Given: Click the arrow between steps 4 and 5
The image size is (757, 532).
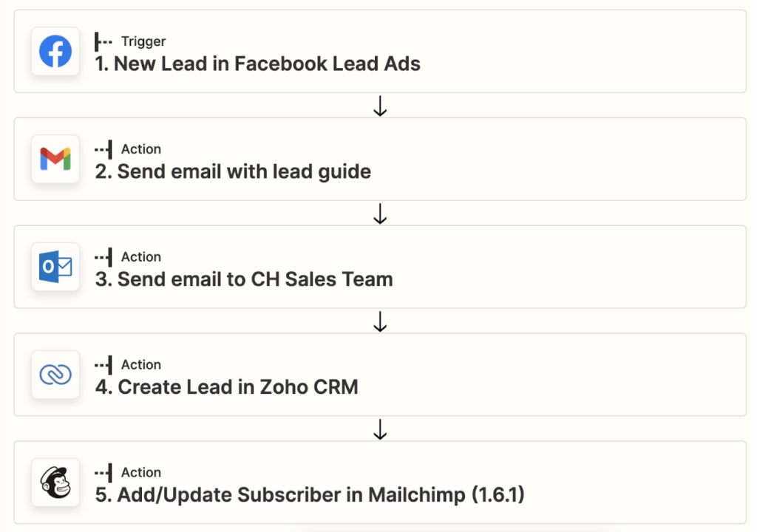Looking at the screenshot, I should (381, 429).
